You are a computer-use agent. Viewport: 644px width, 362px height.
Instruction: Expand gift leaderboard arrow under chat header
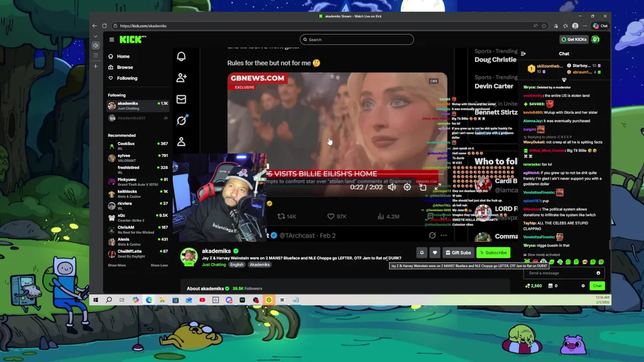(x=564, y=80)
